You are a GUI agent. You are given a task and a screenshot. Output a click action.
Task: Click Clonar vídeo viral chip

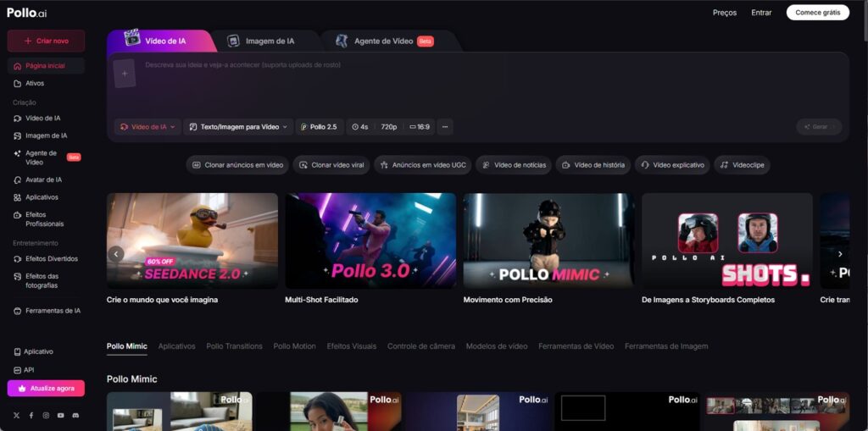click(x=331, y=165)
